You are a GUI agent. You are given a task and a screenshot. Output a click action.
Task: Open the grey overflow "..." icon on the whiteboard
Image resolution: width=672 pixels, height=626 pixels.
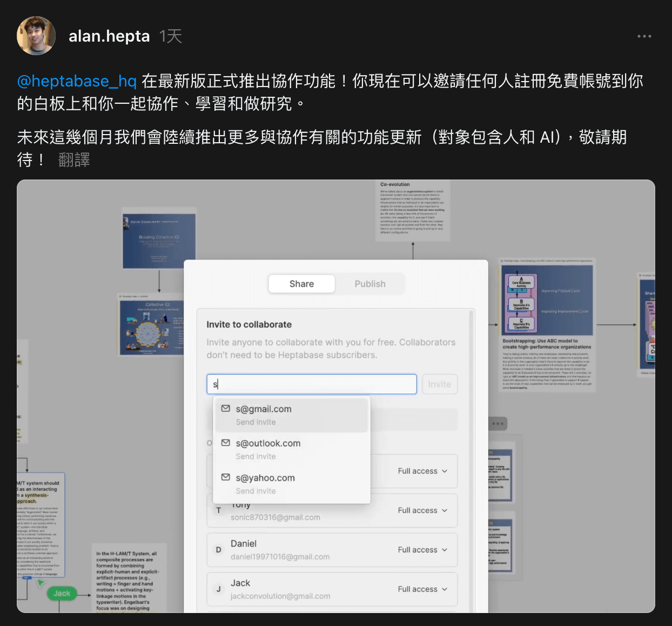(x=497, y=423)
